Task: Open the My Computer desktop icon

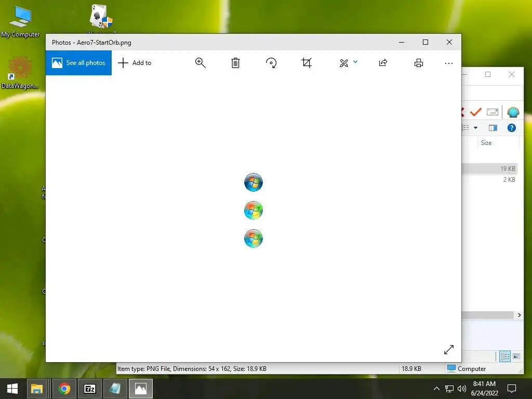Action: tap(20, 22)
